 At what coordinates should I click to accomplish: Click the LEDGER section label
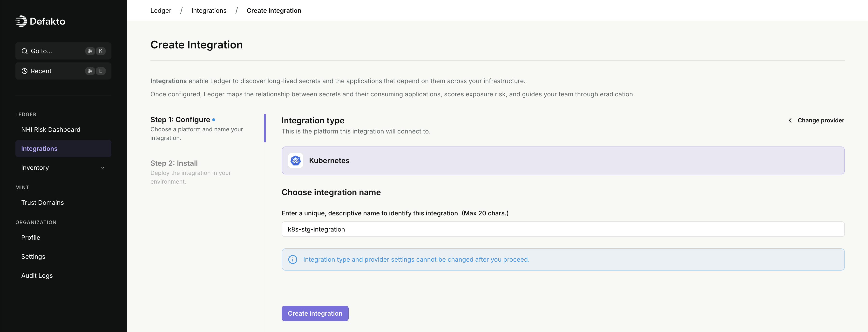(x=26, y=114)
